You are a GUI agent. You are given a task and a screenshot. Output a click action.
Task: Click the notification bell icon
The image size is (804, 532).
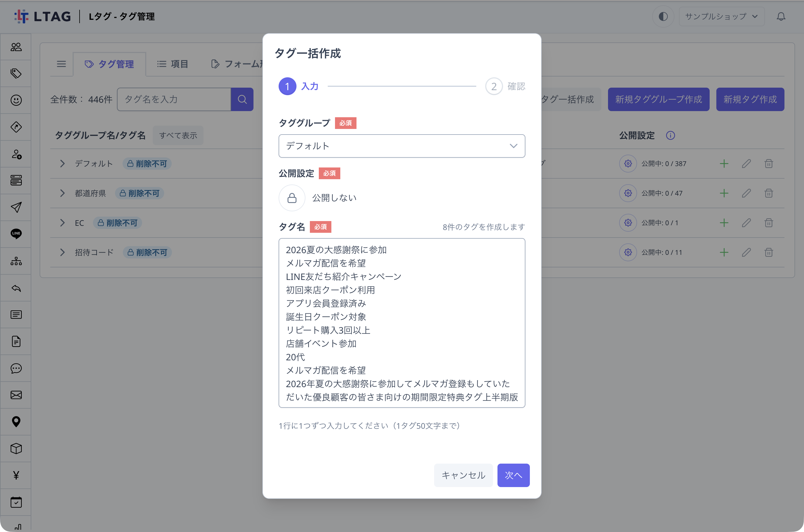[x=781, y=16]
